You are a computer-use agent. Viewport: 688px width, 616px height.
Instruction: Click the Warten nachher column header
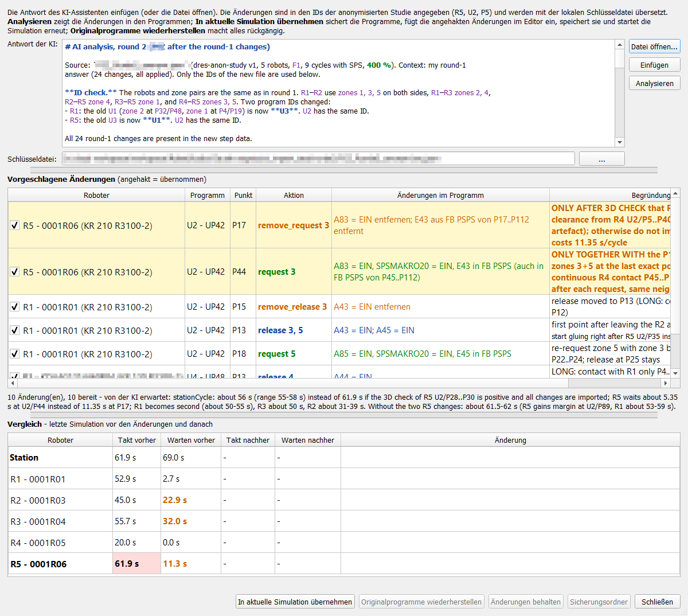pos(308,440)
